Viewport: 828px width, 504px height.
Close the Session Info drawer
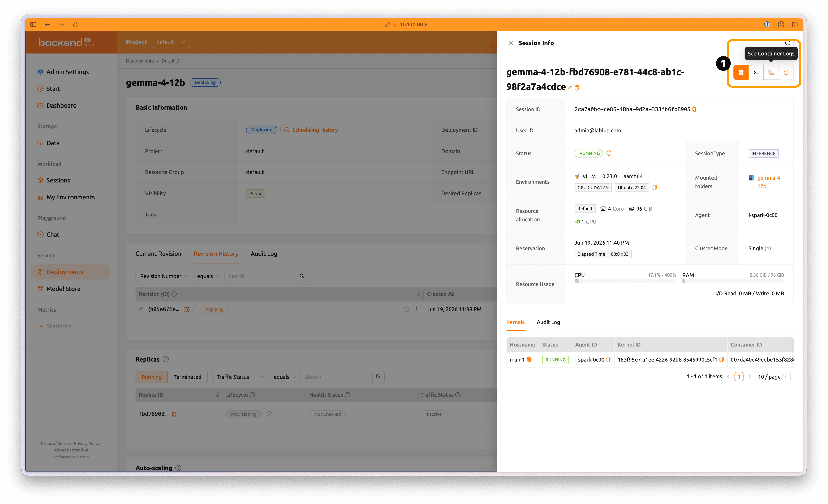(x=511, y=43)
